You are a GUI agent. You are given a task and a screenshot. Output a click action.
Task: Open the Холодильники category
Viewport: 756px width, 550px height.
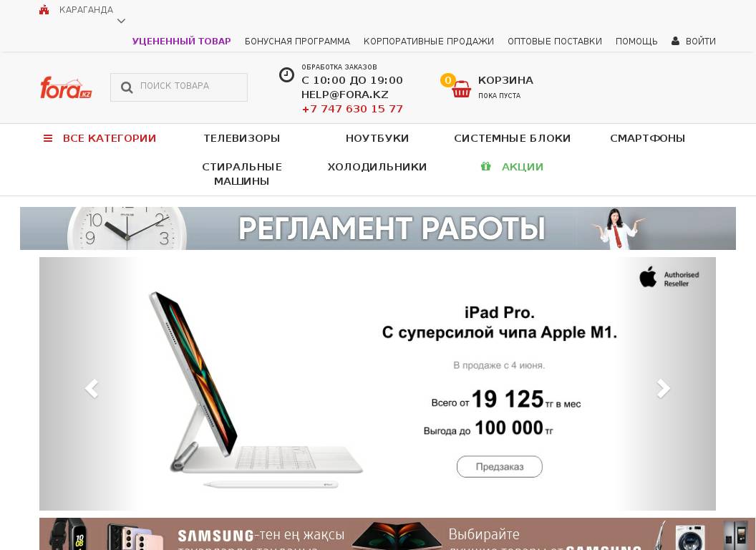pyautogui.click(x=377, y=167)
